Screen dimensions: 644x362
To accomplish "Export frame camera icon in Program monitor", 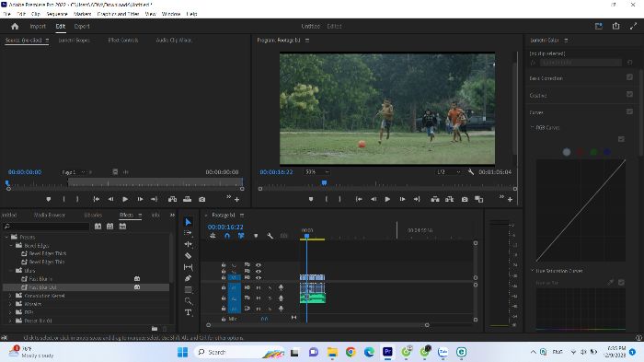I will (x=465, y=199).
